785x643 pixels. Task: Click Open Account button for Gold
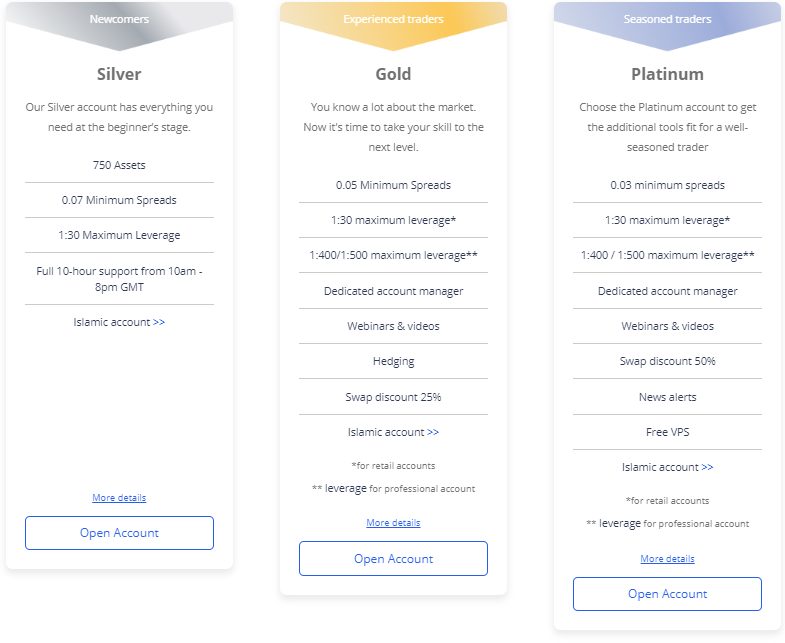(x=393, y=559)
